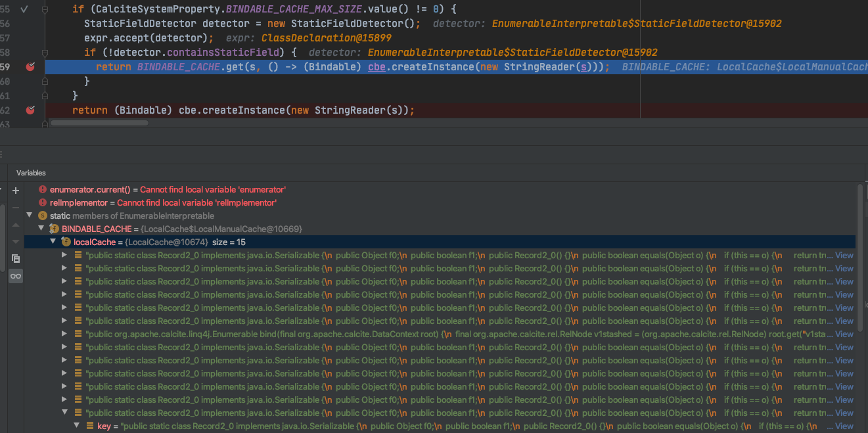Toggle the breakpoint on line 62

30,110
